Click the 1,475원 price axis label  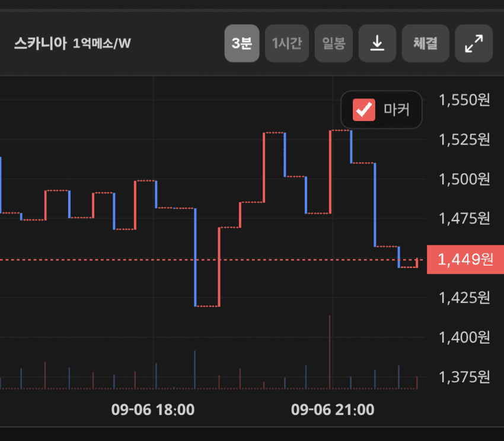tap(464, 219)
